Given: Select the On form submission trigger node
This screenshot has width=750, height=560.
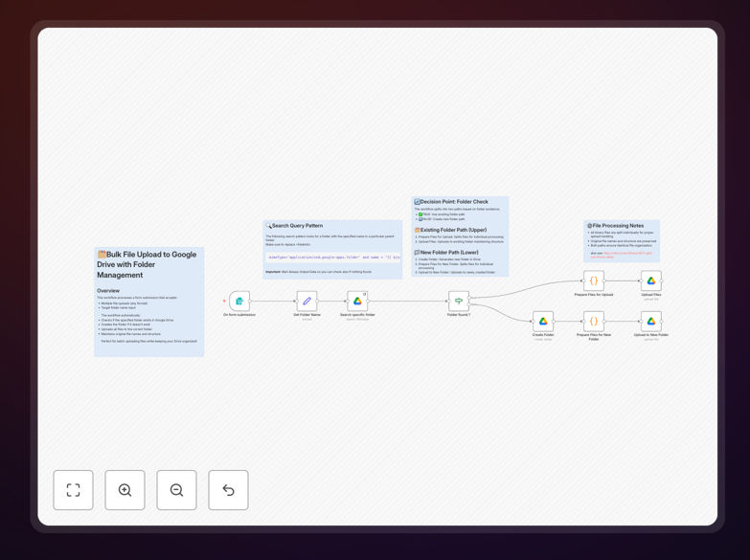Looking at the screenshot, I should (239, 301).
